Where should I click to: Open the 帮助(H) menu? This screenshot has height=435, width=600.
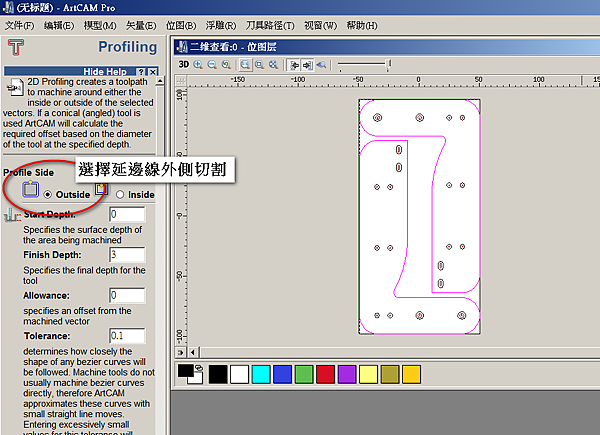tap(362, 26)
